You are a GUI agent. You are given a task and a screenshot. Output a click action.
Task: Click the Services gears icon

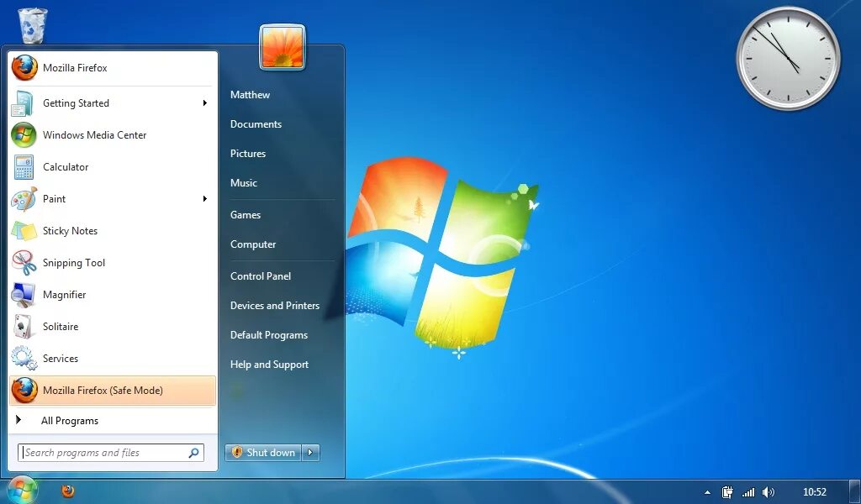(x=24, y=358)
